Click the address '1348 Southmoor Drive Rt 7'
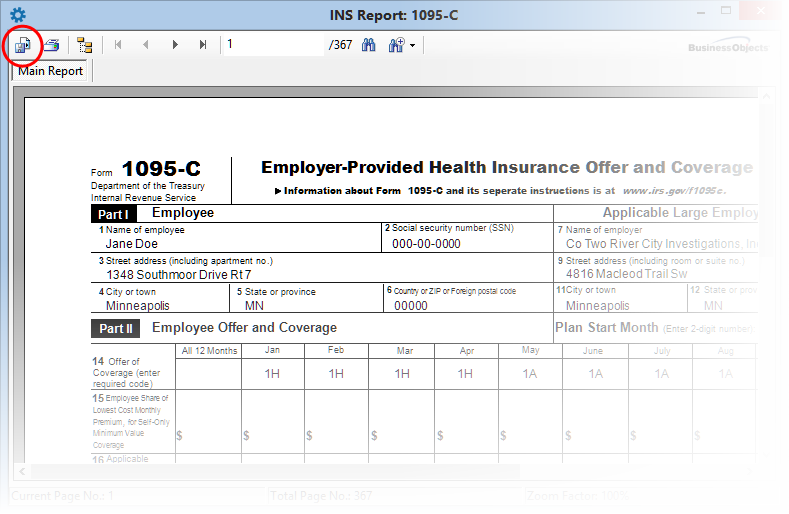Image resolution: width=789 pixels, height=514 pixels. click(179, 275)
